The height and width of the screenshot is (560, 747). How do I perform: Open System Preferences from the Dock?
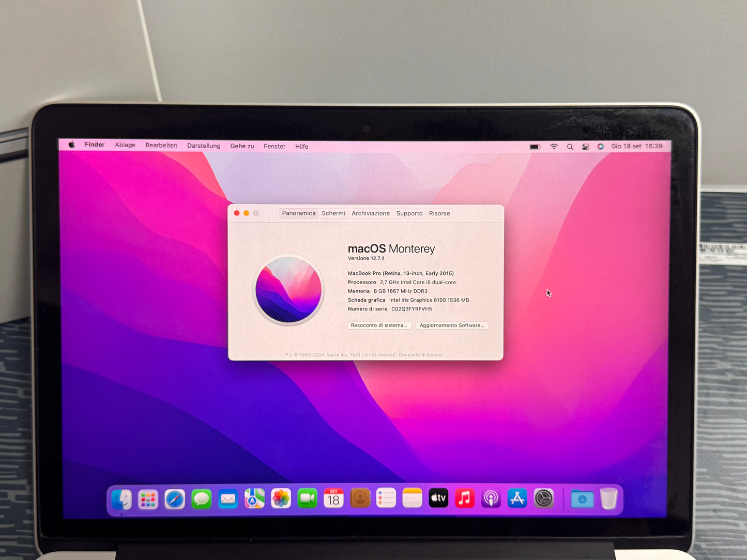[543, 499]
